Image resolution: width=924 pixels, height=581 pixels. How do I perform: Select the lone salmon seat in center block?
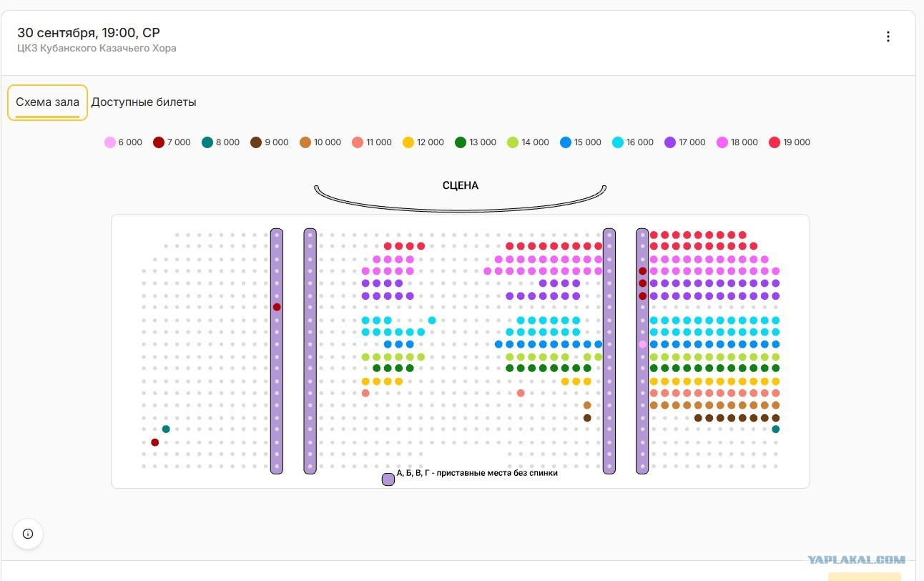(521, 393)
